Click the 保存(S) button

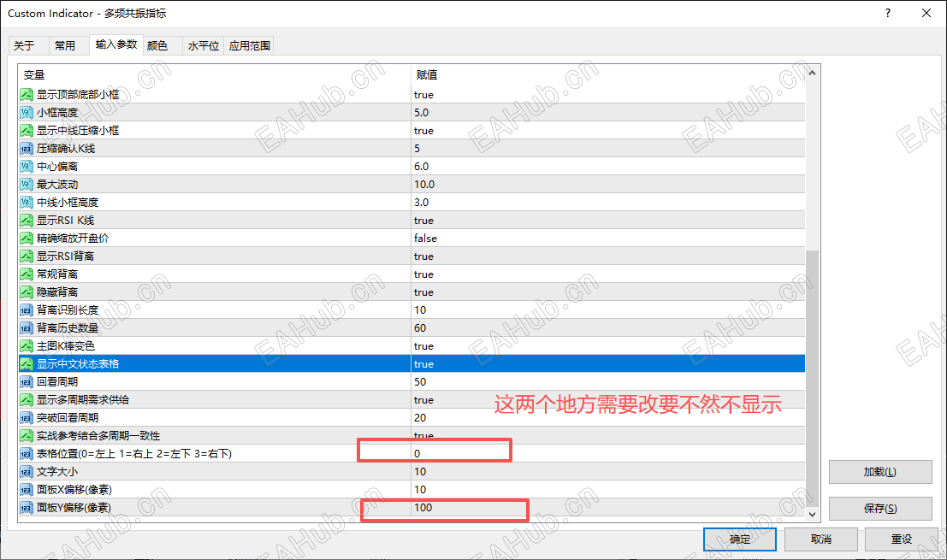(880, 509)
